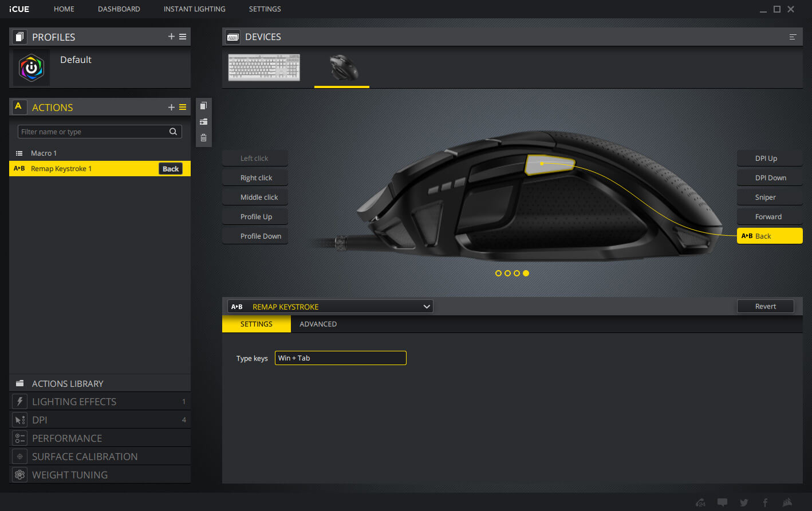Viewport: 812px width, 511px height.
Task: Select the Macro 1 action
Action: click(100, 153)
